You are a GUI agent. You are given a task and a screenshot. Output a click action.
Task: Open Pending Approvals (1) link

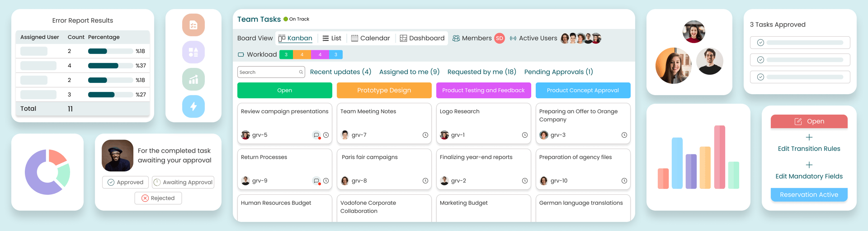pyautogui.click(x=558, y=72)
